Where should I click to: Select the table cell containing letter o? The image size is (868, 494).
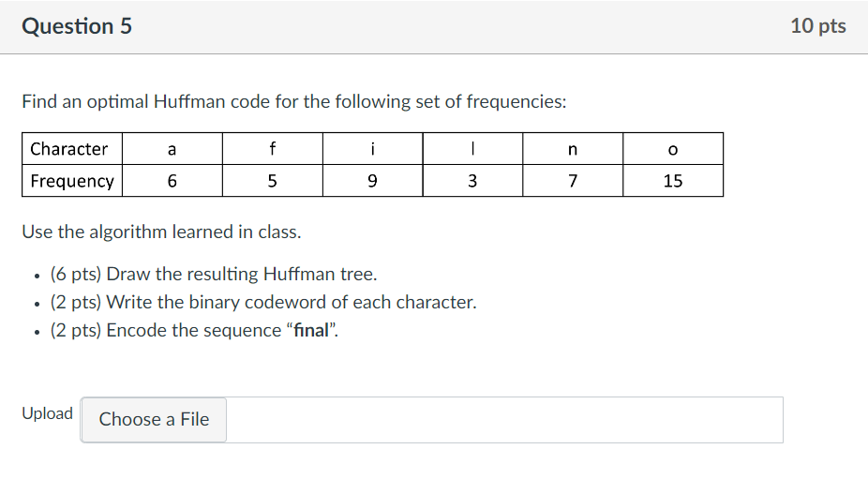coord(673,148)
